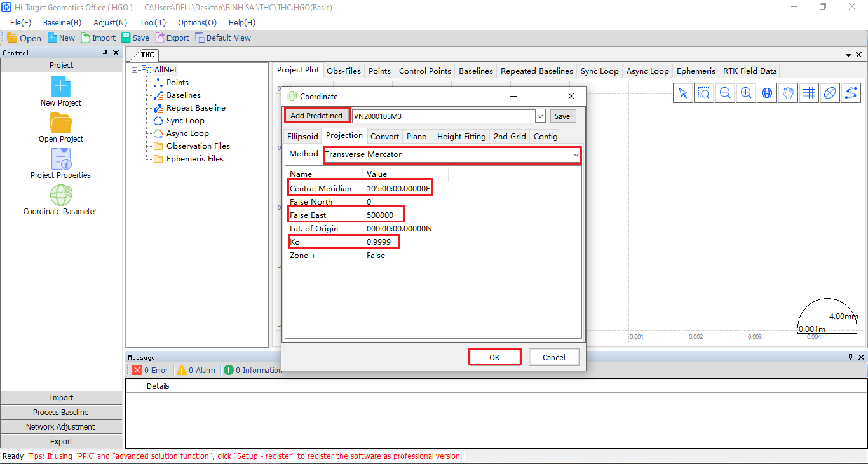Switch to the Ellipsoid tab

(302, 136)
